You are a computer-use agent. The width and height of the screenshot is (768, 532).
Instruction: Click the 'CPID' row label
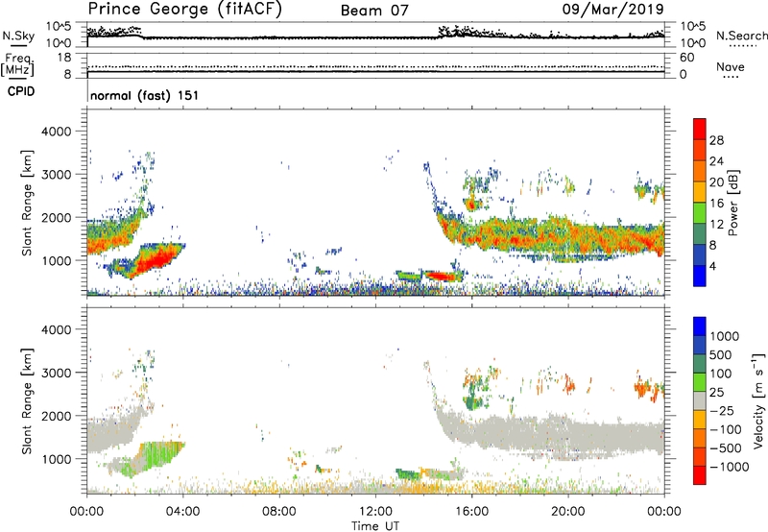tap(21, 91)
